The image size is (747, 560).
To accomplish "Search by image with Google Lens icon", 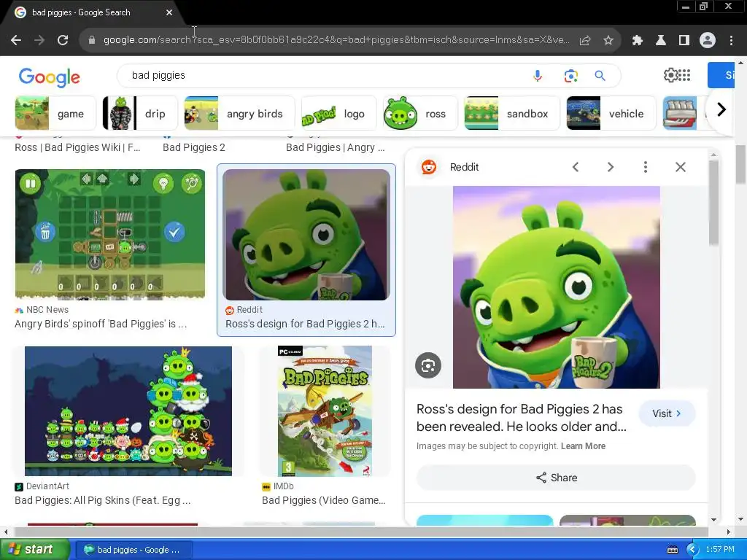I will pyautogui.click(x=570, y=76).
